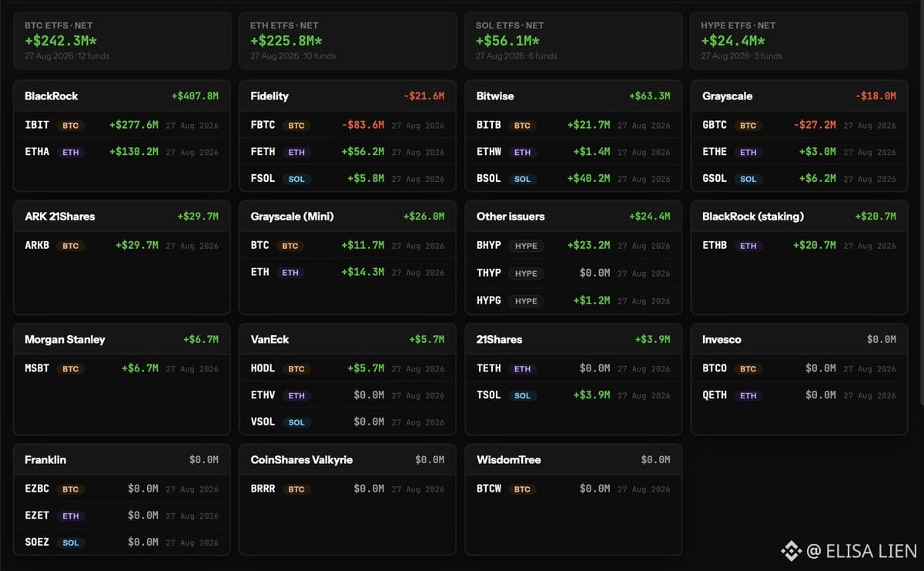Click the +$23.2M BHYP flow value

(x=588, y=245)
